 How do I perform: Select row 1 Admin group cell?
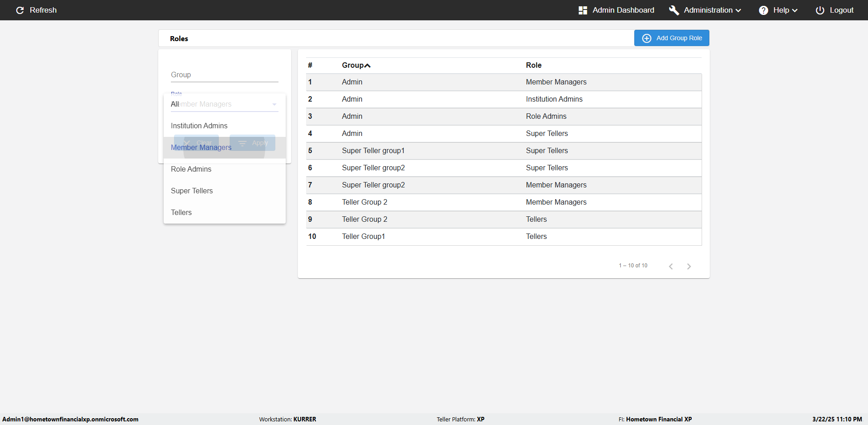(x=352, y=82)
